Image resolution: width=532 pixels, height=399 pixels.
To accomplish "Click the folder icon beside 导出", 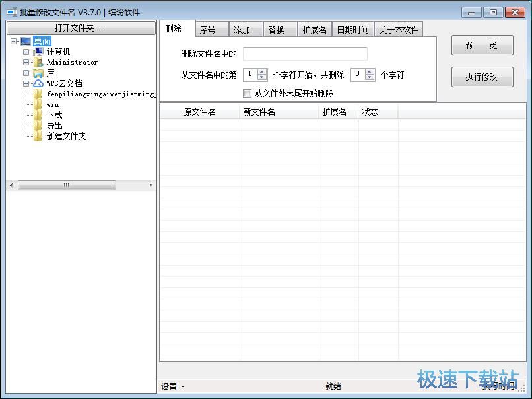I will tap(38, 126).
